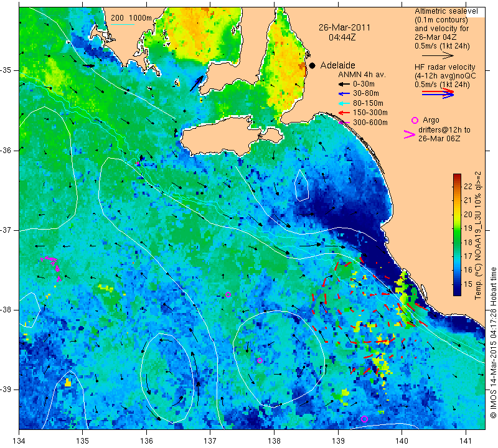The width and height of the screenshot is (498, 448).
Task: Click the magenta drifter track near 134.5
Action: pos(51,268)
